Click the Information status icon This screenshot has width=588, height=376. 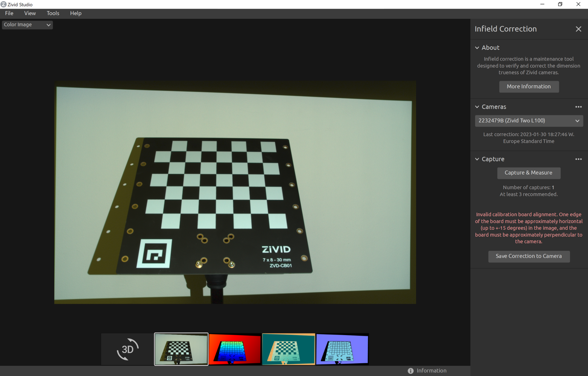coord(410,371)
